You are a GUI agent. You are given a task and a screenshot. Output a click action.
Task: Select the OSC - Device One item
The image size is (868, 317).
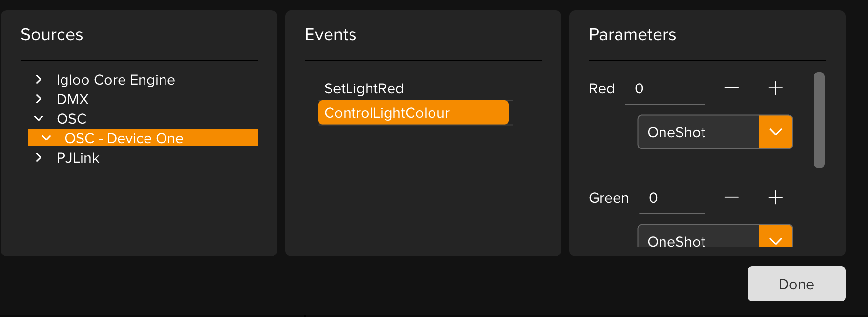[x=124, y=138]
